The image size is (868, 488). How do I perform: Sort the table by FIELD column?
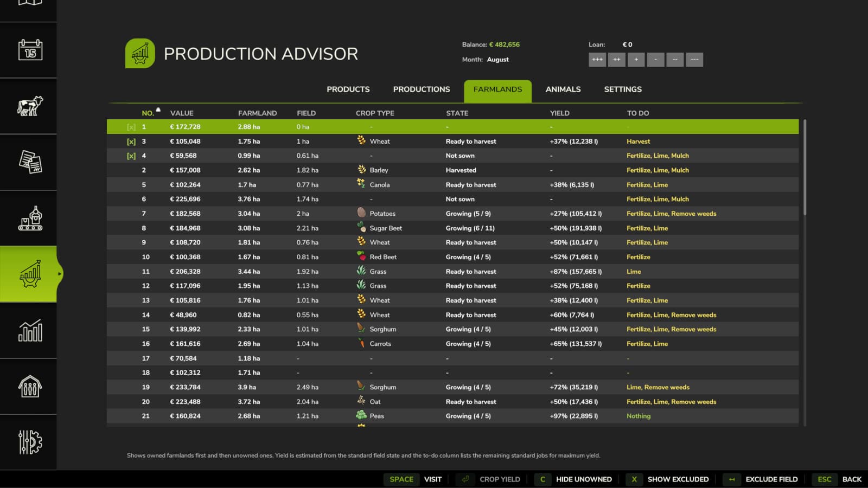[306, 113]
